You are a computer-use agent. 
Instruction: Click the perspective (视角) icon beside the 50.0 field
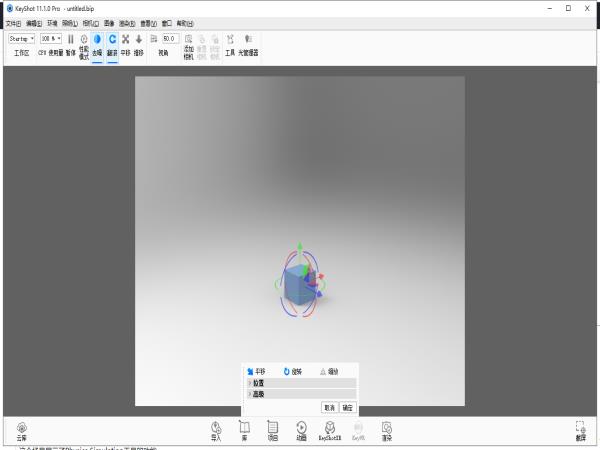click(154, 39)
